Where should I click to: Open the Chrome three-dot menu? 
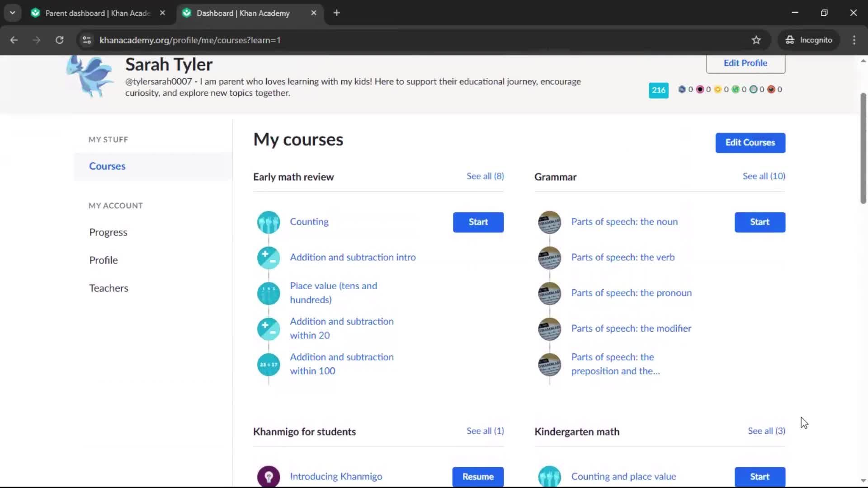click(854, 40)
